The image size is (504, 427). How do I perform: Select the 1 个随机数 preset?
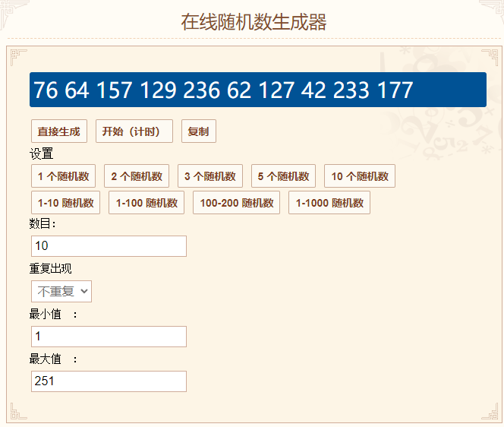pyautogui.click(x=63, y=176)
